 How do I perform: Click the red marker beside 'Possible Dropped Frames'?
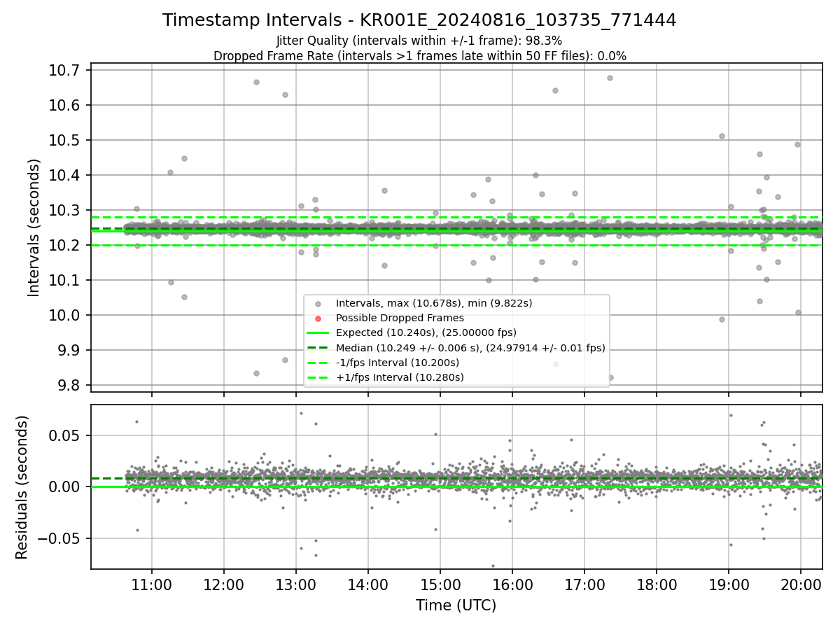318,318
